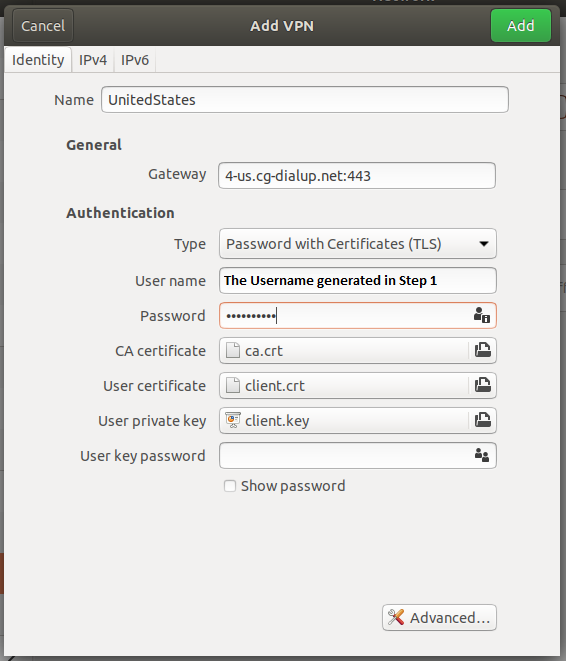Focus the User name text field
The width and height of the screenshot is (566, 661).
coord(358,280)
